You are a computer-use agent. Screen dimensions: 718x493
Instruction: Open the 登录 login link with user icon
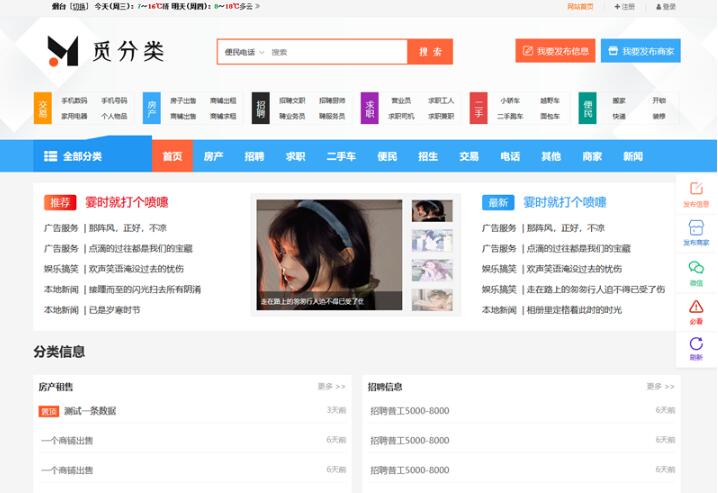point(666,6)
